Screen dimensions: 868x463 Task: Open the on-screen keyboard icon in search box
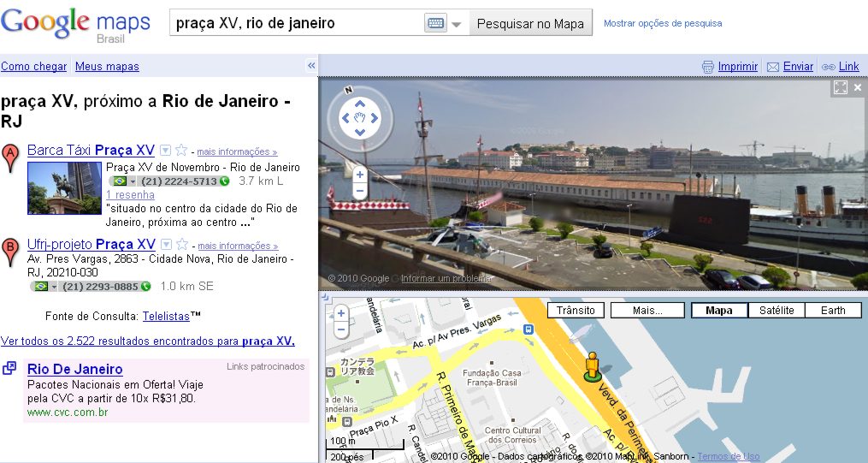pyautogui.click(x=435, y=23)
